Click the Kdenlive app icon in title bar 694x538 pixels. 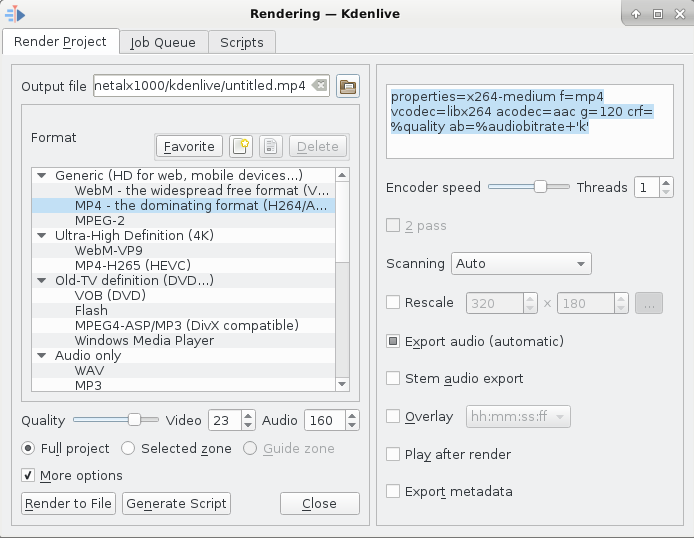15,14
